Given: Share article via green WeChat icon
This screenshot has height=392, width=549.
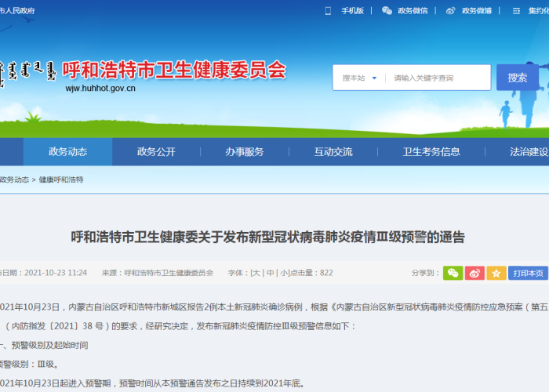Looking at the screenshot, I should point(453,273).
